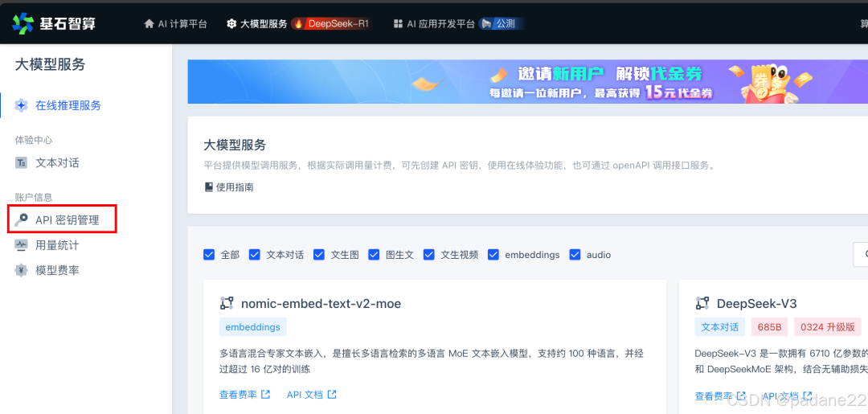Toggle the 文本对话 filter checkbox
Image resolution: width=868 pixels, height=414 pixels.
[255, 255]
